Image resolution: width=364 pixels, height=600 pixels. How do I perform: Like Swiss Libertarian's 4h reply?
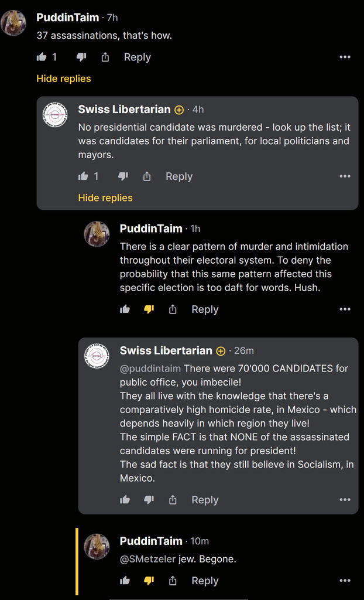pyautogui.click(x=83, y=176)
